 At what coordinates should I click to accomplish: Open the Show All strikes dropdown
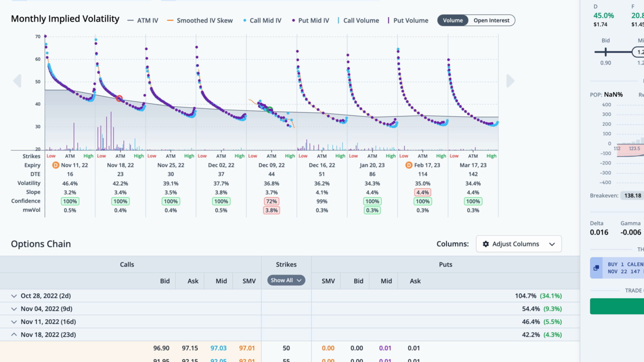pos(286,280)
